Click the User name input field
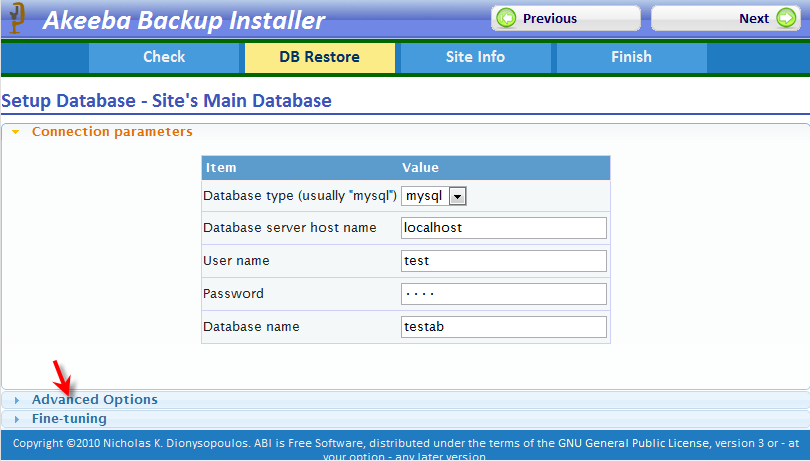Viewport: 810px width, 461px height. 504,261
